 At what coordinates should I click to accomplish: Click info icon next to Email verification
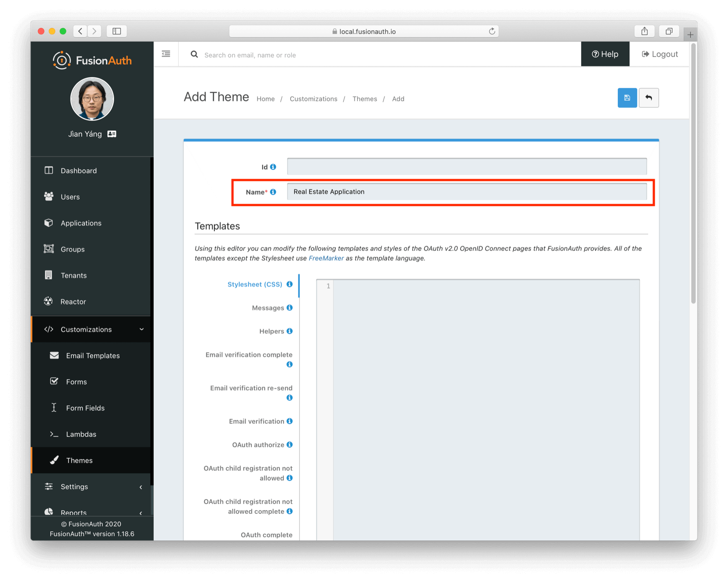pyautogui.click(x=289, y=421)
